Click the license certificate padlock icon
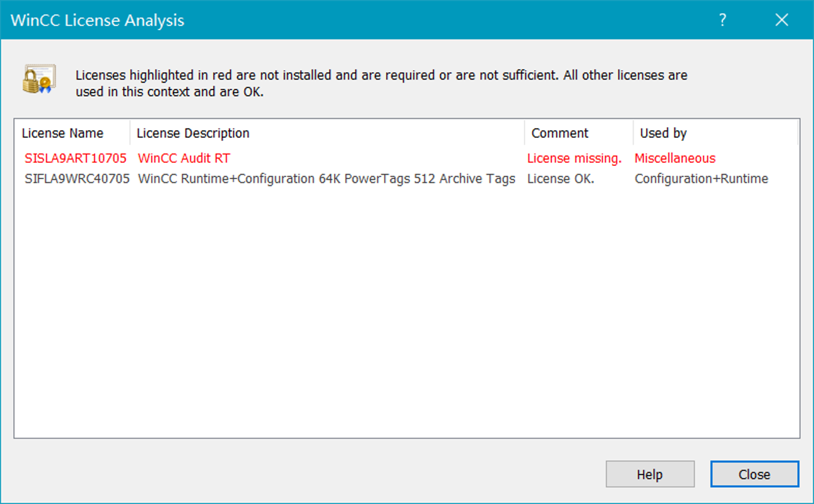 coord(39,80)
